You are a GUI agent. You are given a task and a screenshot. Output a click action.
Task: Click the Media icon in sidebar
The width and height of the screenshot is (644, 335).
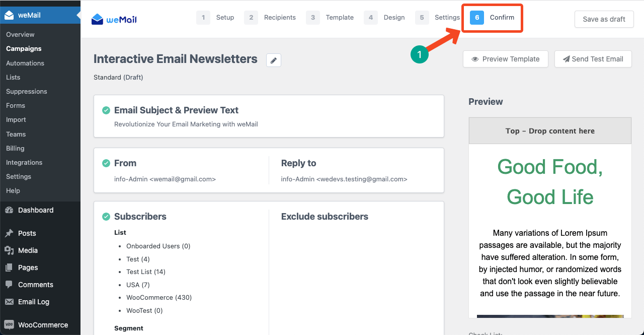click(9, 250)
